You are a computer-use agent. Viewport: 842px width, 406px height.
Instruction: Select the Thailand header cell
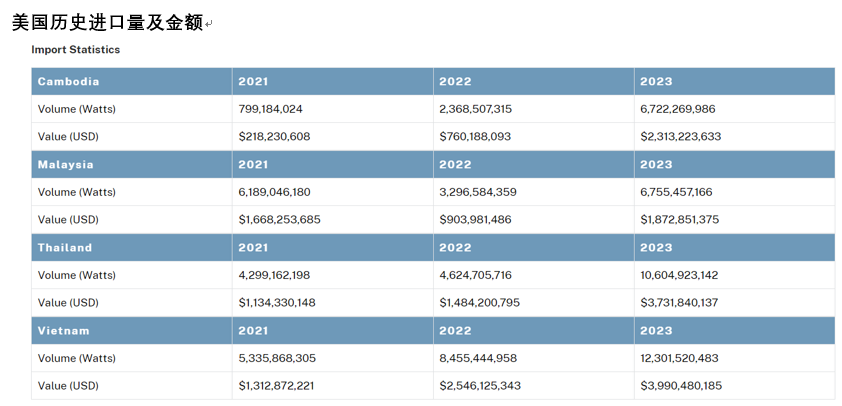coord(65,247)
